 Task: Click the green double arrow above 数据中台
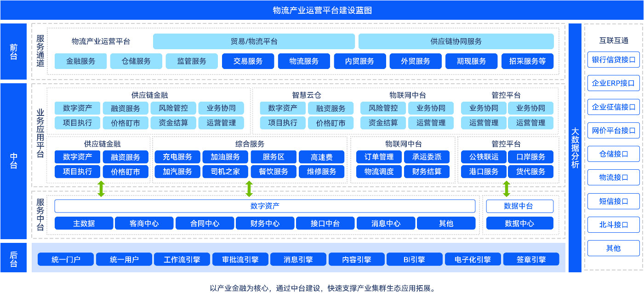pyautogui.click(x=507, y=189)
